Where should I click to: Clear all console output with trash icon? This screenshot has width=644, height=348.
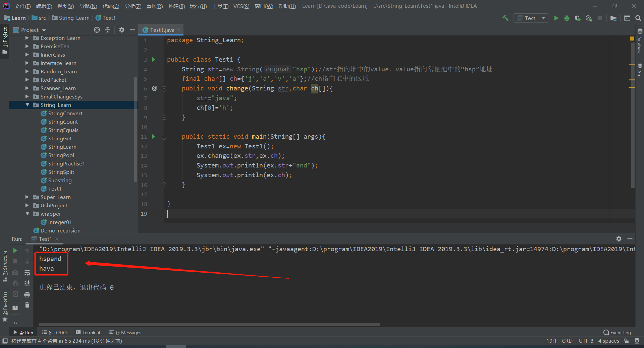[x=27, y=305]
